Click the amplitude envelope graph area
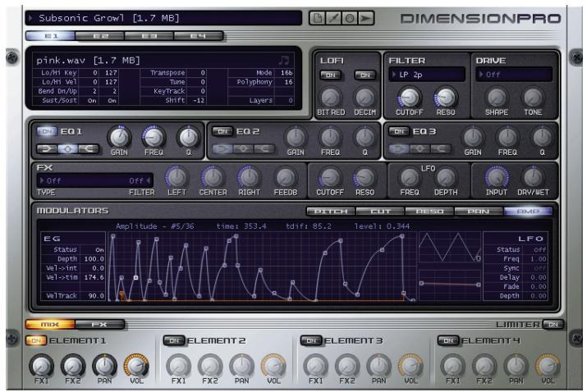This screenshot has height=392, width=587. pyautogui.click(x=262, y=267)
